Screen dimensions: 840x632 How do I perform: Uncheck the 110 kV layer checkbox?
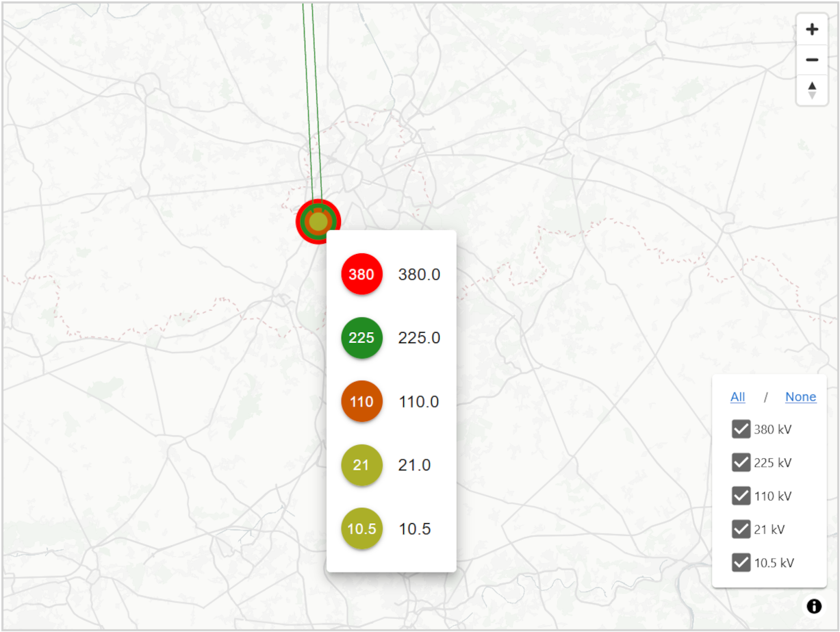(x=741, y=496)
